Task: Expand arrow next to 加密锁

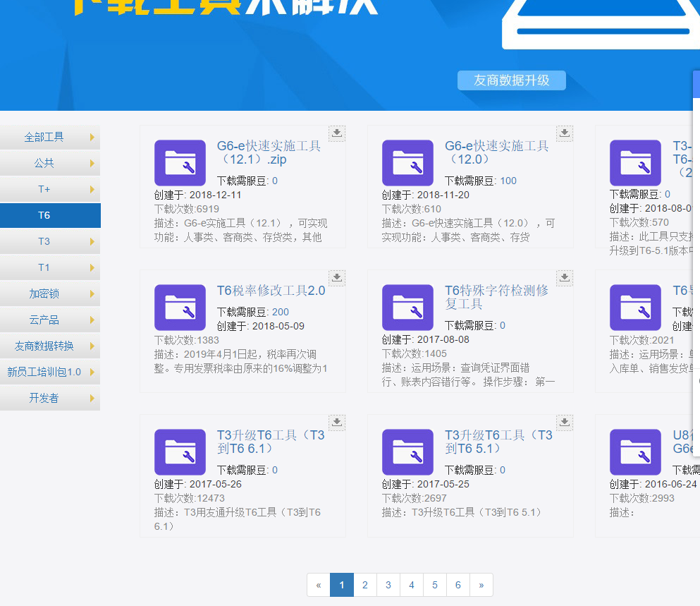Action: pos(92,293)
